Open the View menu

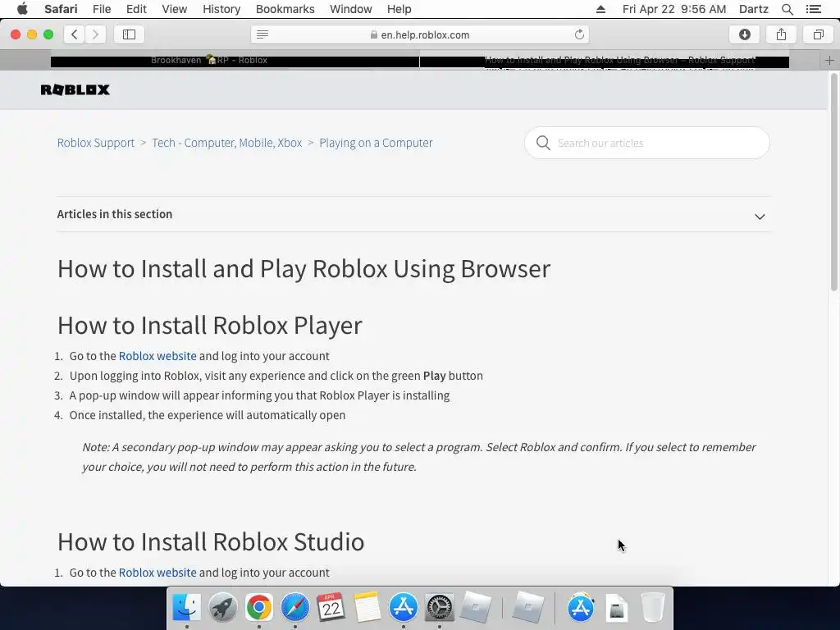175,9
